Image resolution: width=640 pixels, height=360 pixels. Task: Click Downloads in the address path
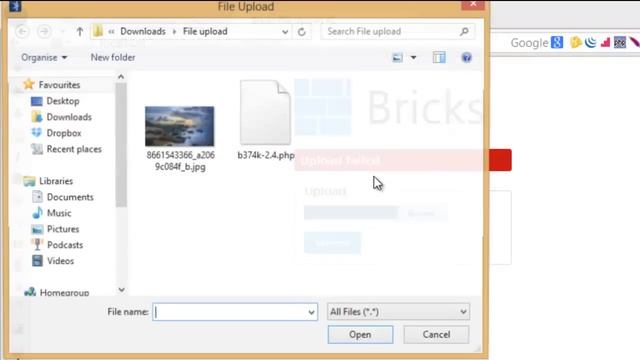pyautogui.click(x=143, y=31)
